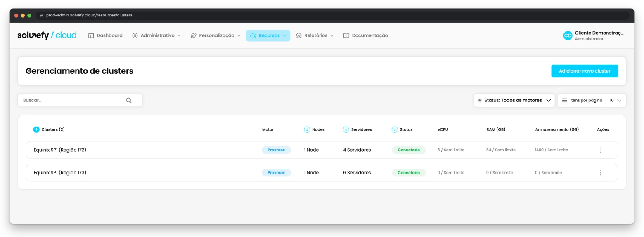Screen dimensions: 644x237
Task: Click the 6 Servidores cell
Action: point(357,173)
